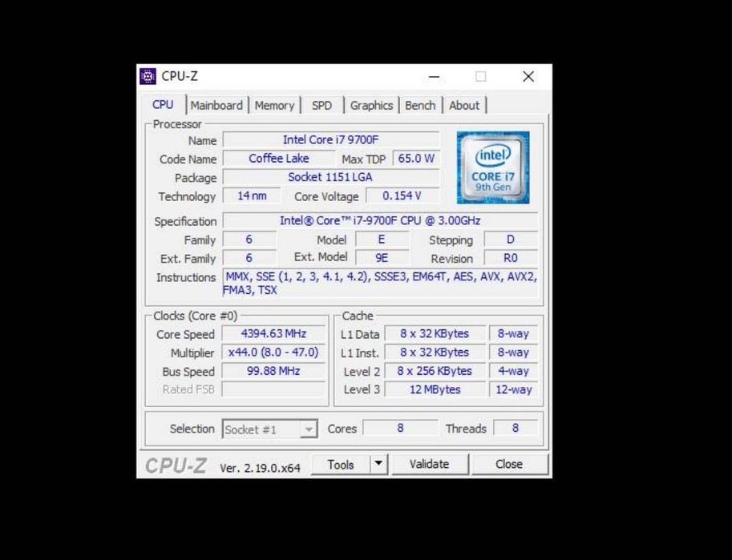732x560 pixels.
Task: Switch to the Graphics tab
Action: tap(371, 106)
